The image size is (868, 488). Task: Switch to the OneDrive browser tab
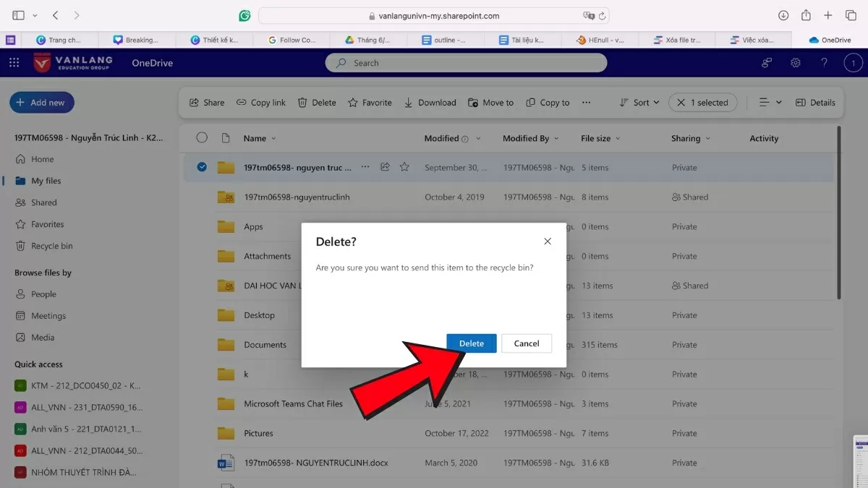click(829, 40)
